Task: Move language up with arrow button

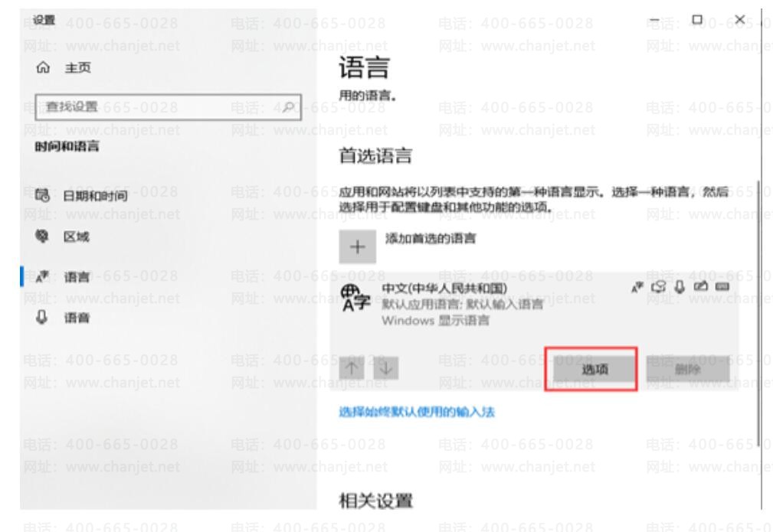Action: [352, 368]
